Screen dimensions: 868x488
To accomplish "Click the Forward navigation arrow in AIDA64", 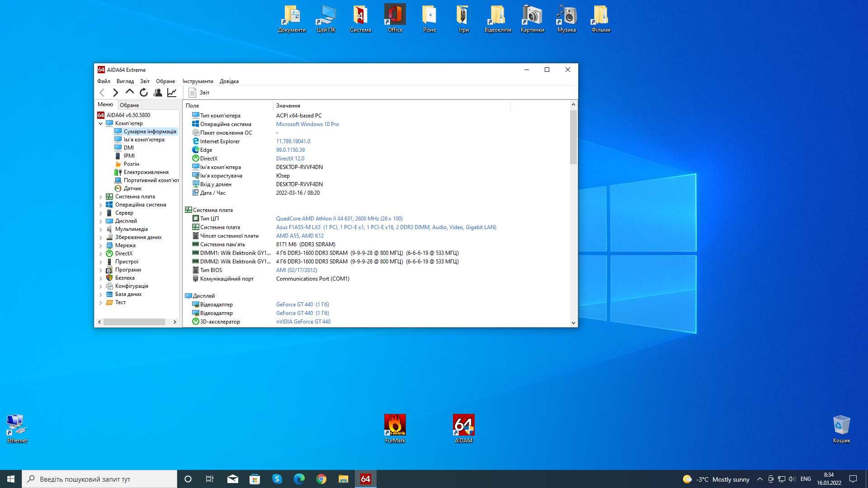I will point(116,93).
